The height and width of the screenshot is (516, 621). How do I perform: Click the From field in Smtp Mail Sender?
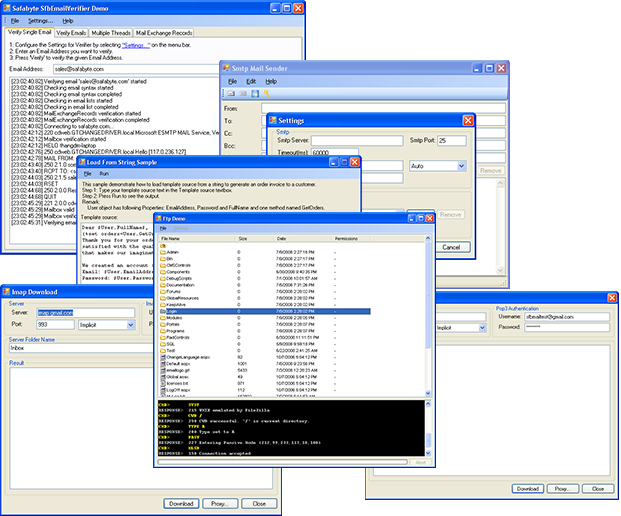[383, 108]
